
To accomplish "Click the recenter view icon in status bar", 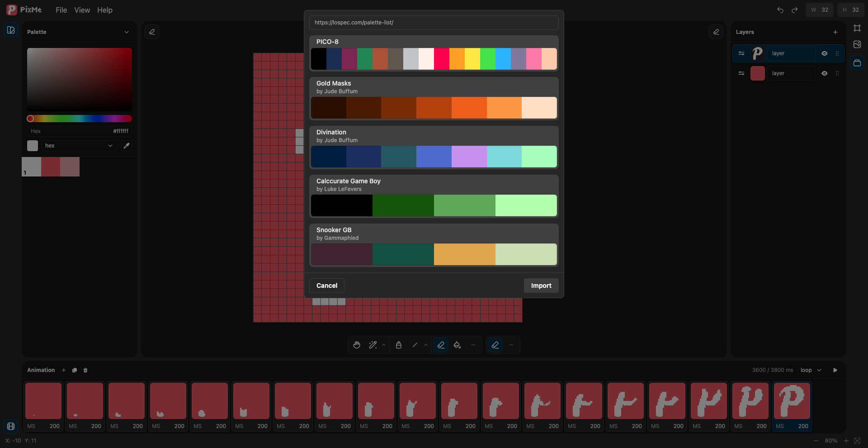I will (857, 441).
